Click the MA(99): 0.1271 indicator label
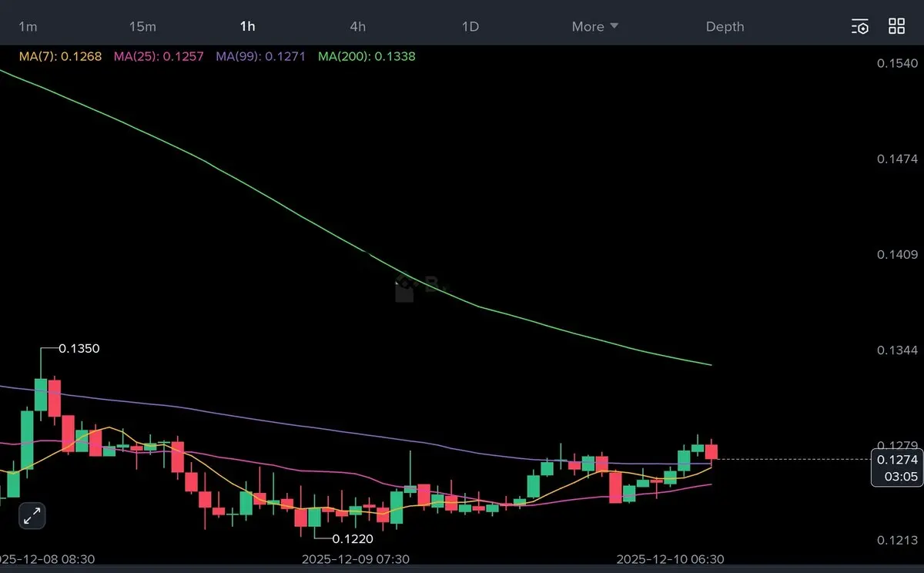924x573 pixels. tap(262, 56)
